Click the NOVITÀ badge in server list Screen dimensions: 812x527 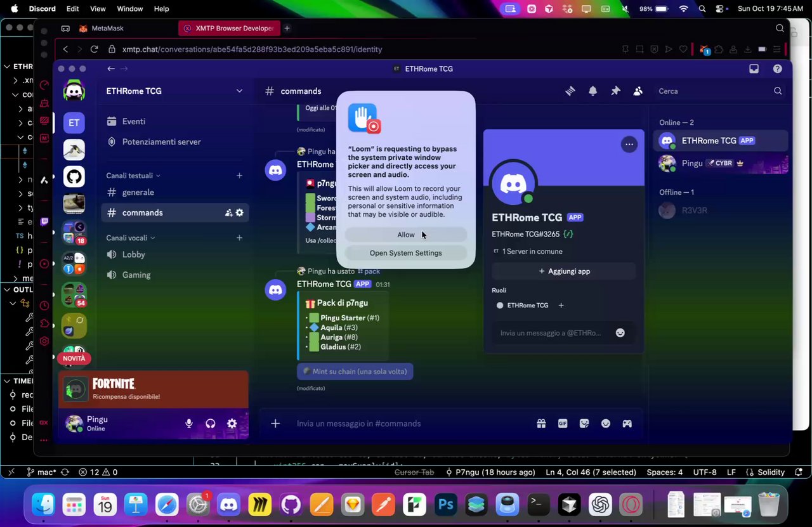point(74,358)
